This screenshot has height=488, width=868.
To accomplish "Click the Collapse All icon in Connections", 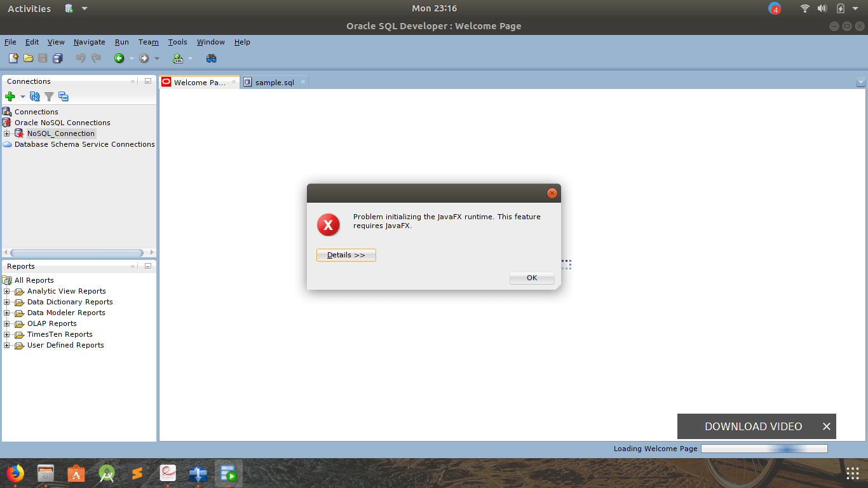I will [x=63, y=97].
